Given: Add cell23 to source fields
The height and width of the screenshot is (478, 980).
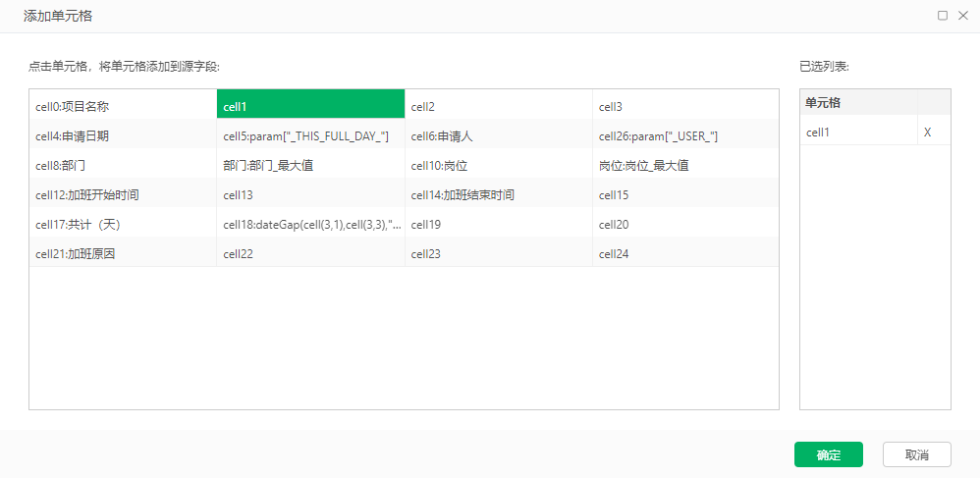Looking at the screenshot, I should click(x=499, y=253).
